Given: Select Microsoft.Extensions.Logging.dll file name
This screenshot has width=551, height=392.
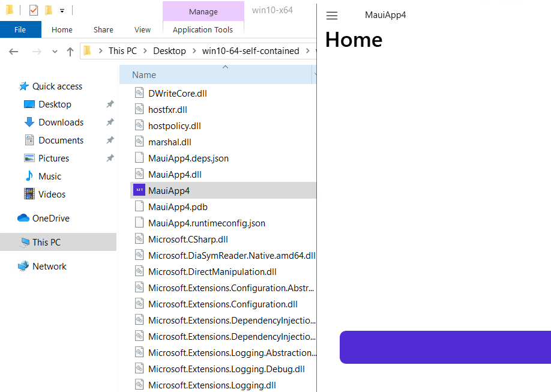Looking at the screenshot, I should (x=212, y=385).
